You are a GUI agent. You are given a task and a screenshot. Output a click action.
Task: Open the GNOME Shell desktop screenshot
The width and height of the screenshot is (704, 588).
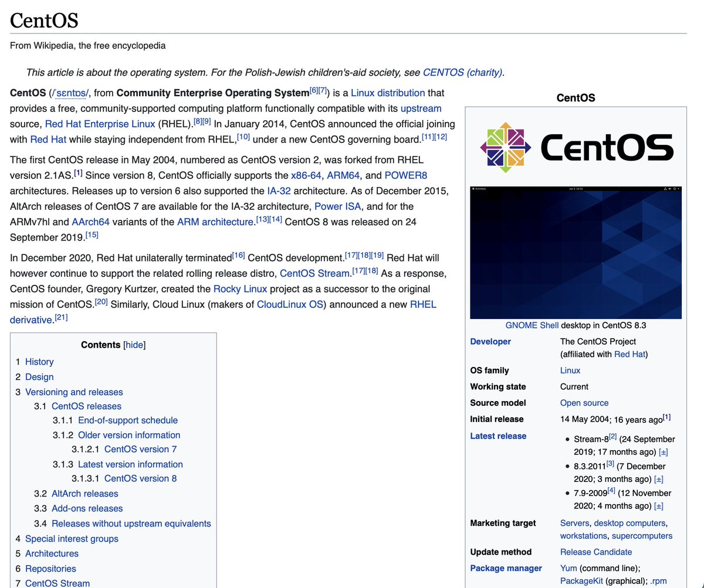pos(576,252)
